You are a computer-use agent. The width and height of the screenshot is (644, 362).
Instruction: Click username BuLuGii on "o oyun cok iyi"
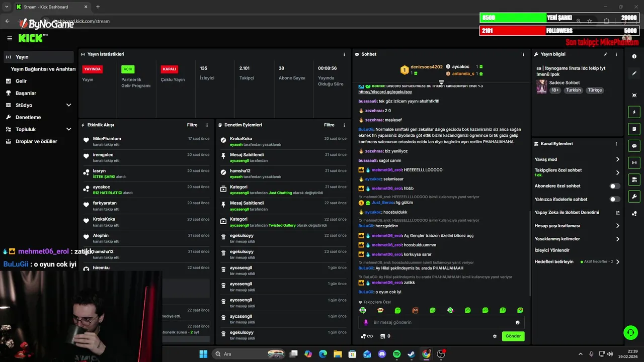pyautogui.click(x=366, y=292)
